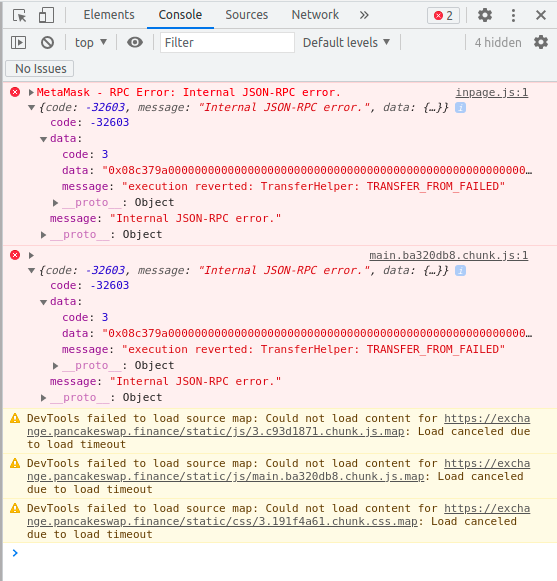The image size is (557, 581).
Task: Show the console sidebar
Action: (x=19, y=43)
